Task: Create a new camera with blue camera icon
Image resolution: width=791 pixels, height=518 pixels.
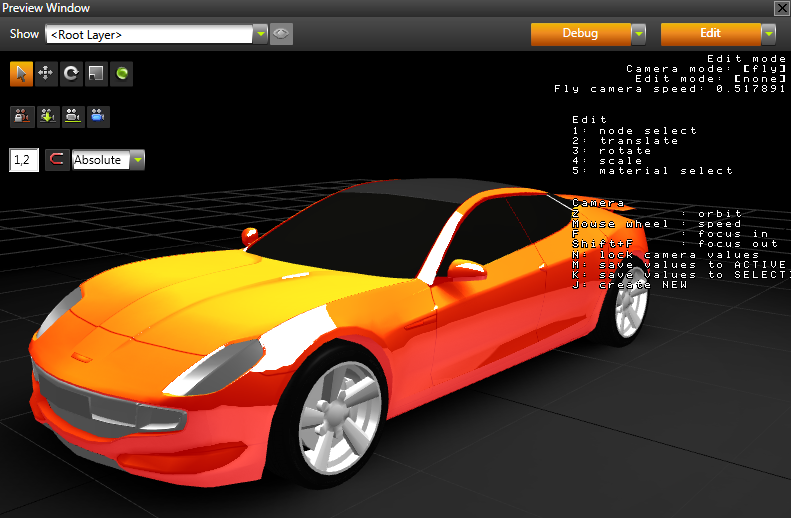Action: click(97, 116)
